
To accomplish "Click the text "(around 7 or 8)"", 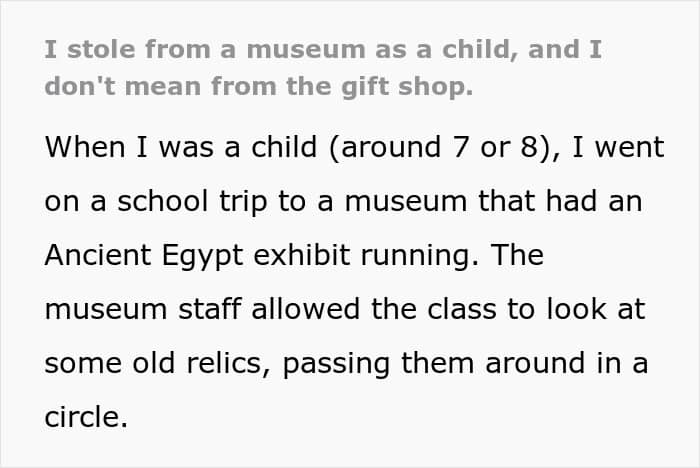I will tap(440, 148).
